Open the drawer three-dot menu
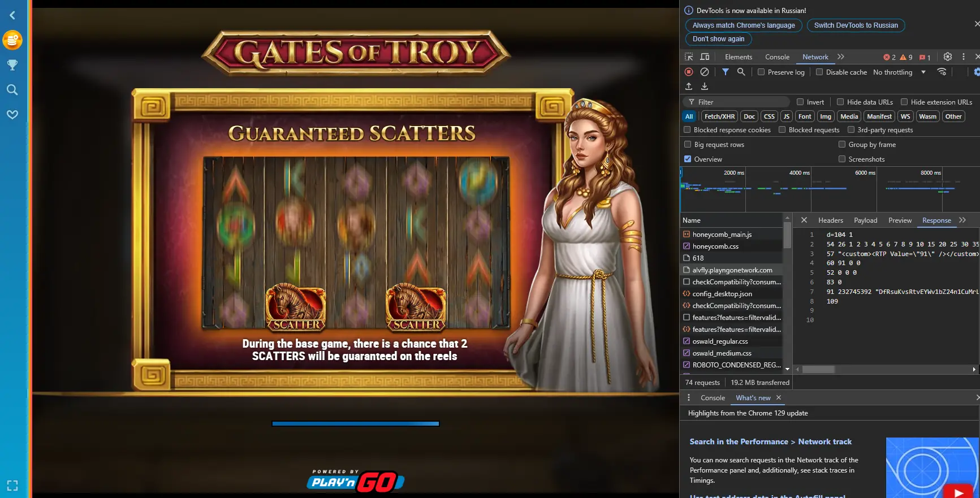 click(689, 398)
